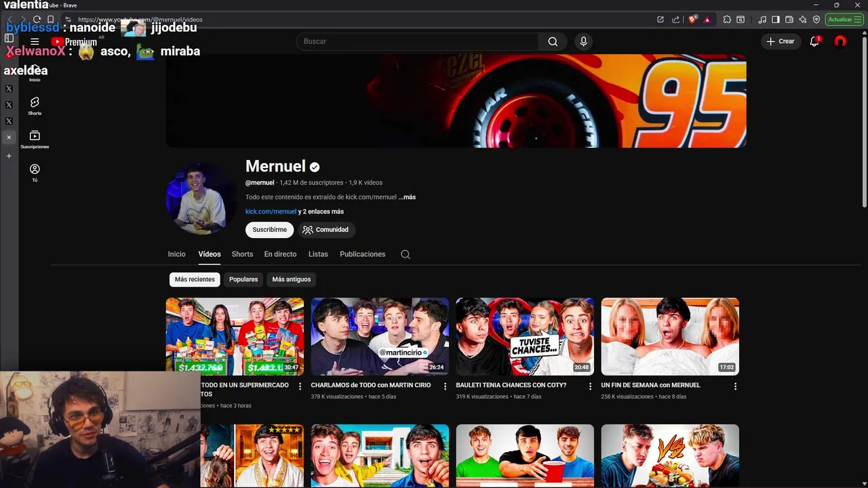Go forward with the browser forward arrow

click(x=23, y=20)
